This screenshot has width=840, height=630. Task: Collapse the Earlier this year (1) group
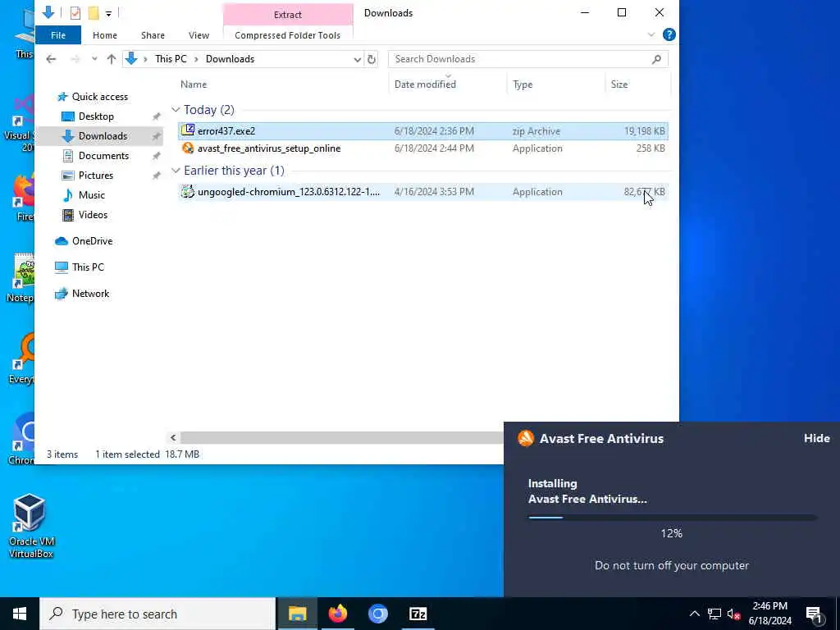point(176,171)
